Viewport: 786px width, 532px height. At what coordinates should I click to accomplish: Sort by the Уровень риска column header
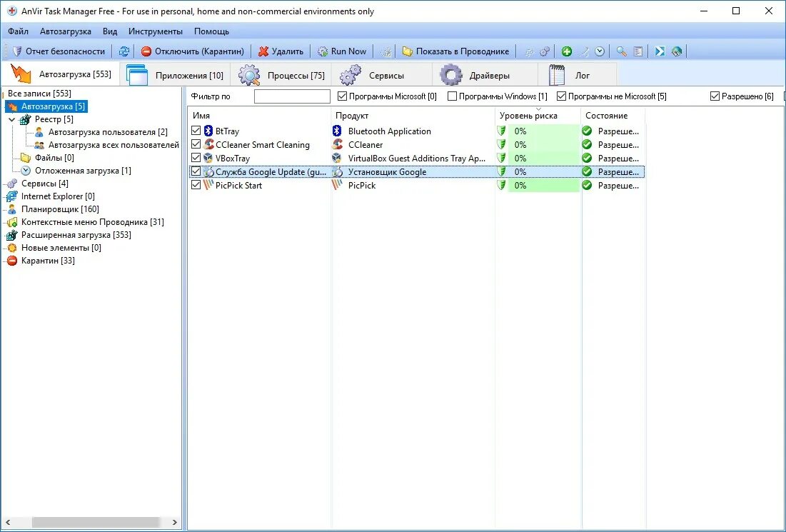[528, 115]
